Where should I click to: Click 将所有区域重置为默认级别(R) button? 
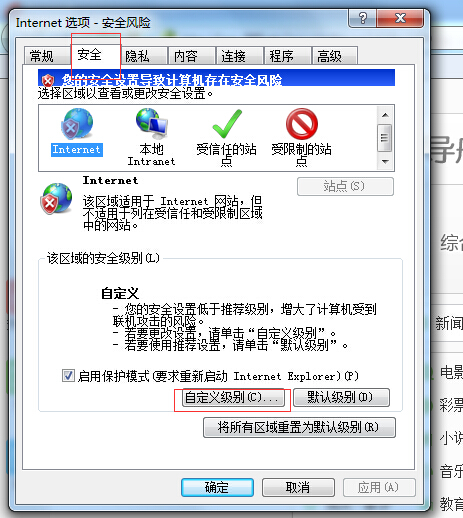coord(299,427)
